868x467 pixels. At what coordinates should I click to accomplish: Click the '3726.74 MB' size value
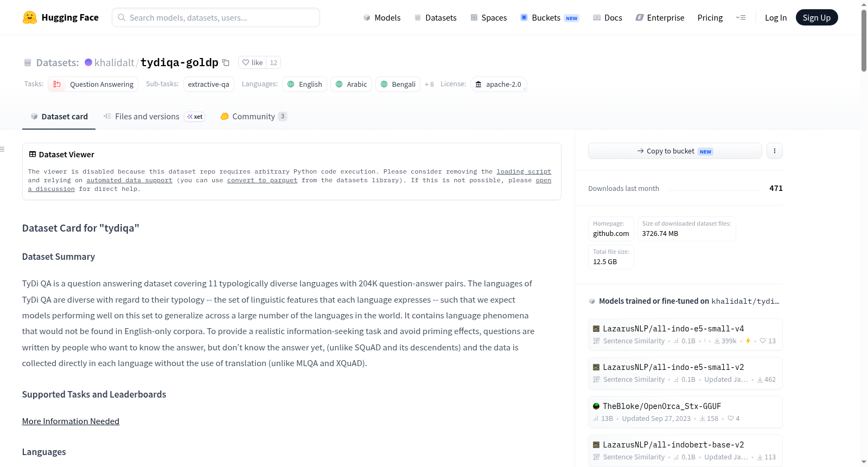click(660, 234)
